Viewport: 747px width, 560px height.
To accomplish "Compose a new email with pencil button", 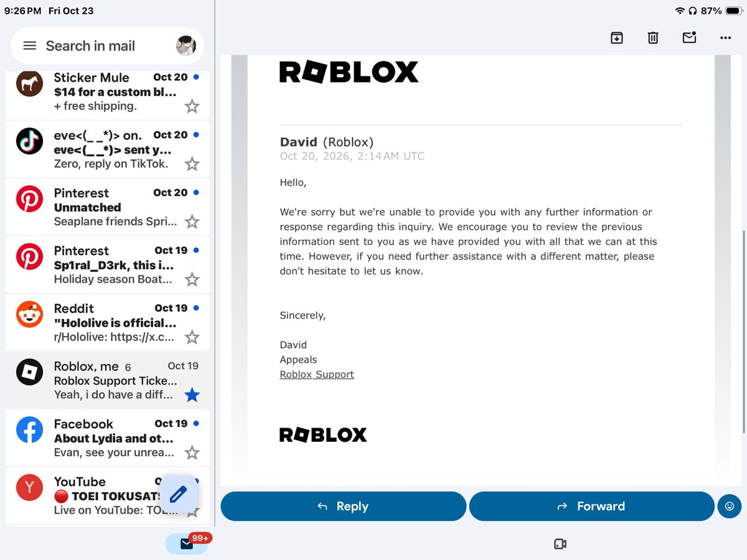I will (179, 494).
